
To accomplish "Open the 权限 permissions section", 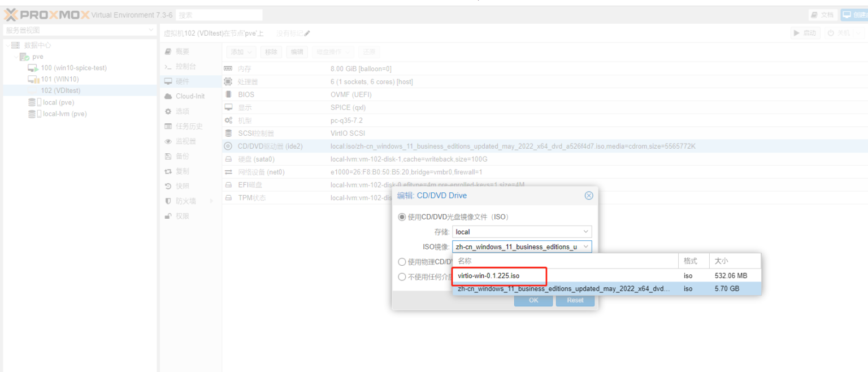I will (182, 216).
